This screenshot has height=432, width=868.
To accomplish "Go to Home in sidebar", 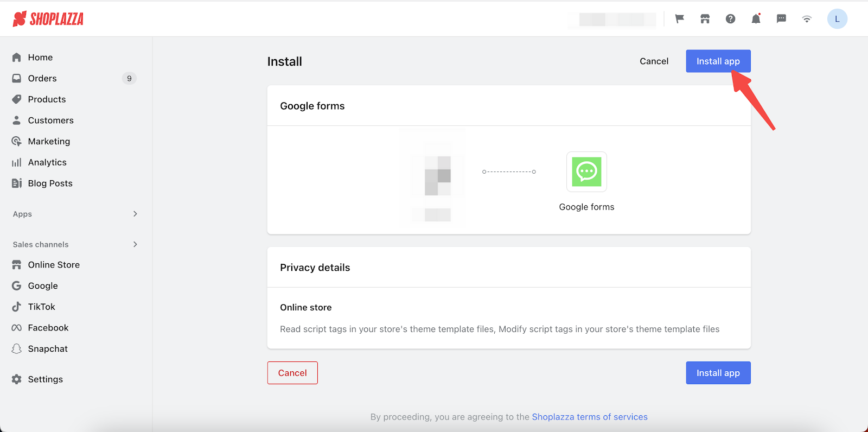I will pyautogui.click(x=41, y=58).
